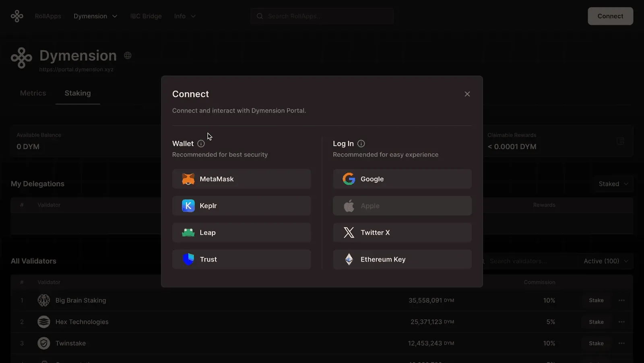Click the globe icon beside Dymension title
The width and height of the screenshot is (644, 363).
(x=128, y=55)
